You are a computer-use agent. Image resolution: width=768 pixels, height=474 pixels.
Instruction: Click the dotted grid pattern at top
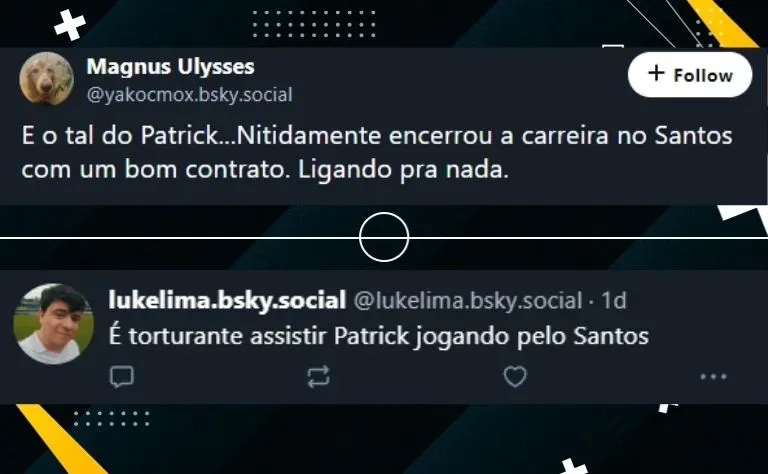tap(314, 24)
